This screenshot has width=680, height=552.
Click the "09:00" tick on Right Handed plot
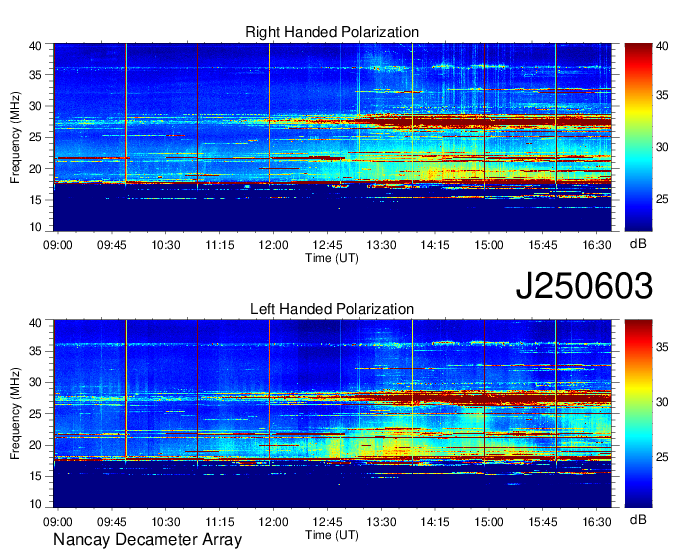58,245
